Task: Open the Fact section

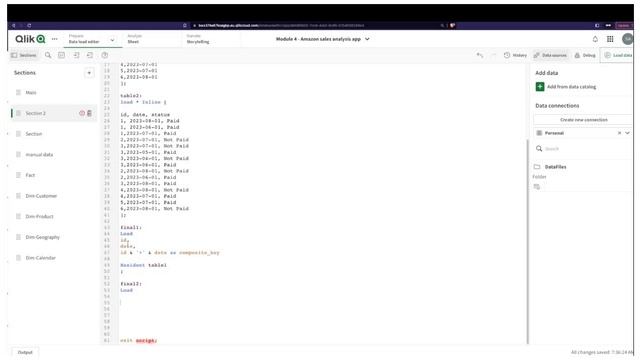Action: click(x=30, y=175)
